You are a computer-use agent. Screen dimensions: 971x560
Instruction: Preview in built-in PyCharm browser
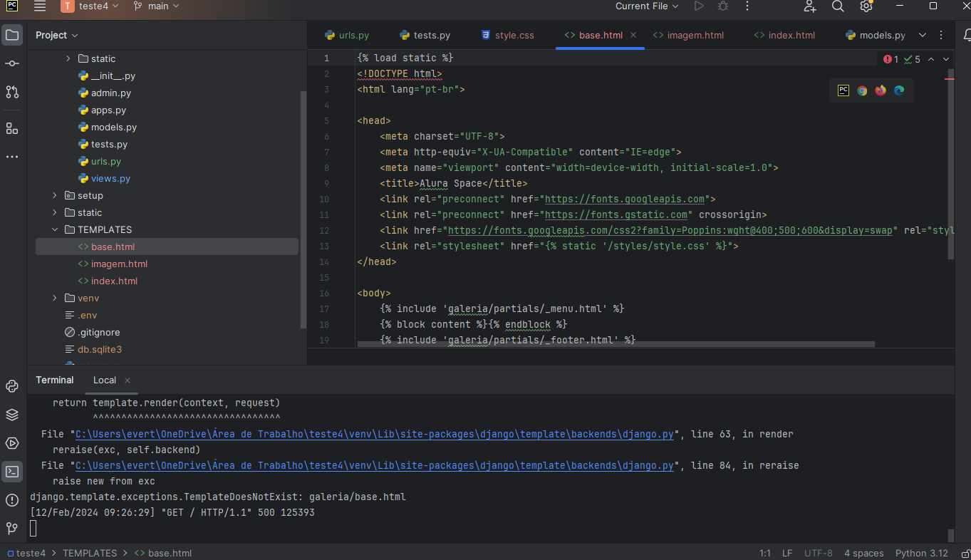coord(843,90)
